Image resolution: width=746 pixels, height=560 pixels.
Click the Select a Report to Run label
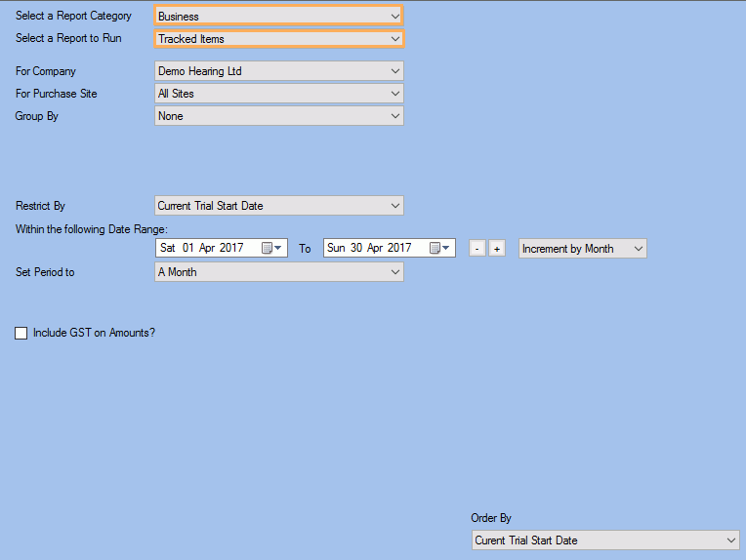tap(68, 38)
